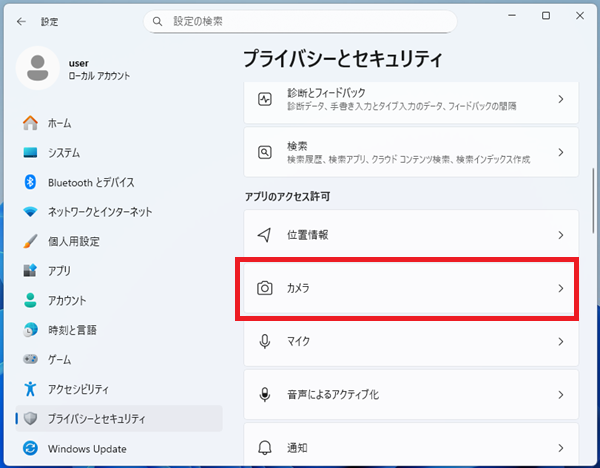Open カメラ settings via its chevron

(561, 288)
